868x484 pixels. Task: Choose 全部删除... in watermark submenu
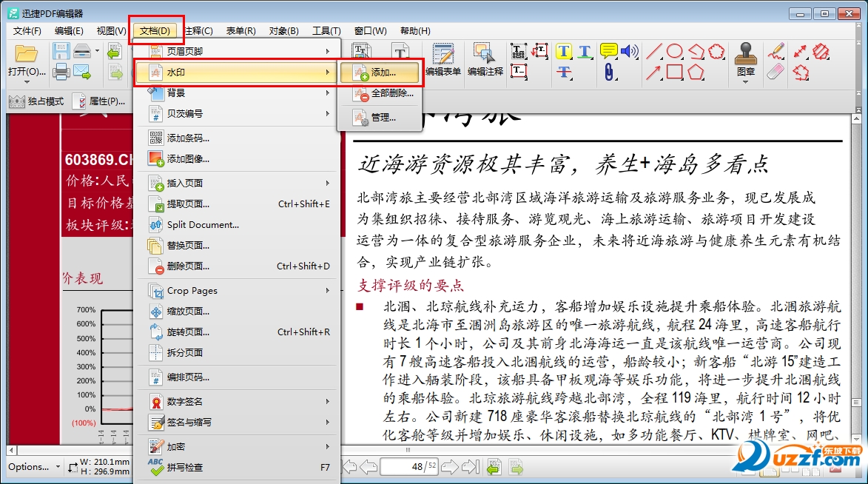click(x=379, y=93)
